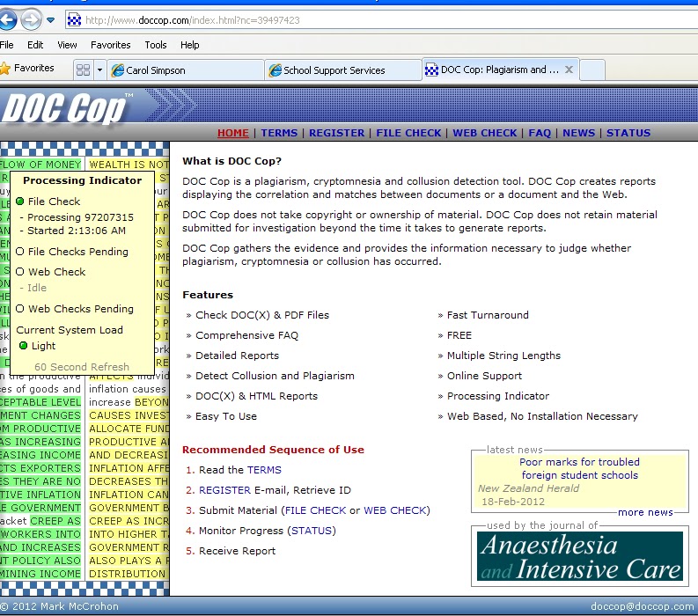Click Anaesthesia and Intensive Care journal banner
This screenshot has width=698, height=616.
579,556
